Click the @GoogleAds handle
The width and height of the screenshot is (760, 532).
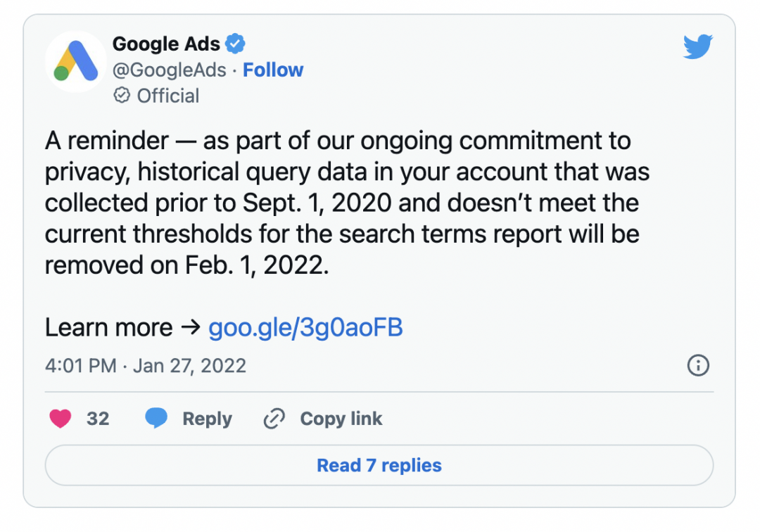pos(169,70)
